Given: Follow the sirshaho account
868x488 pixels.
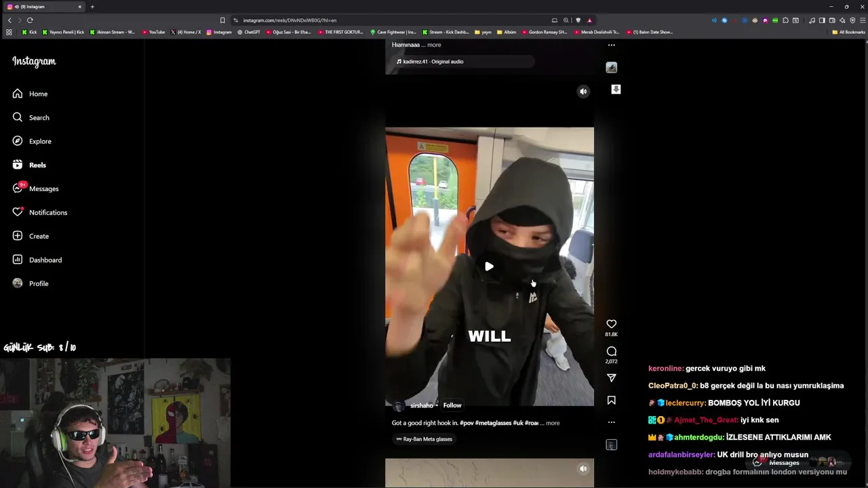Looking at the screenshot, I should pos(452,405).
